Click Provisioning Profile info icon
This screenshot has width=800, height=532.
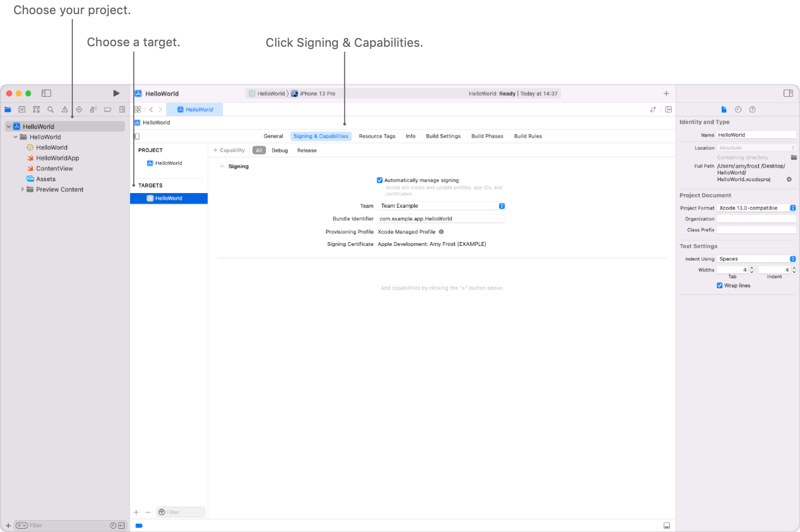pos(441,232)
